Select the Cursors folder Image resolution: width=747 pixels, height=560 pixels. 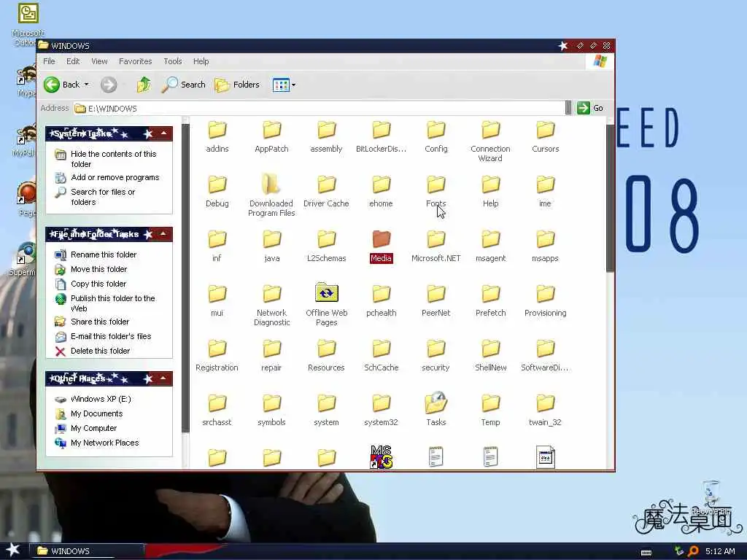546,136
